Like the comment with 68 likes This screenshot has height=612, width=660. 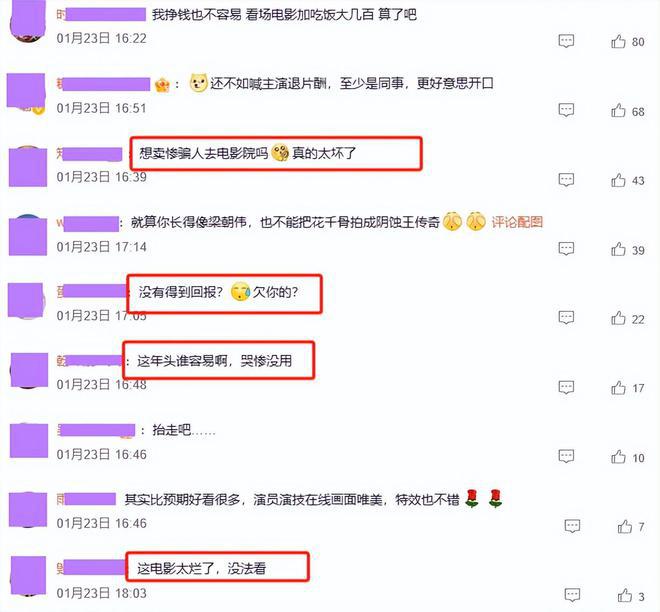click(618, 111)
